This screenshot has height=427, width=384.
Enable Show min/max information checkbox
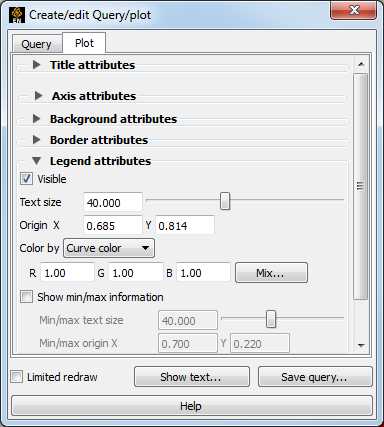click(26, 296)
